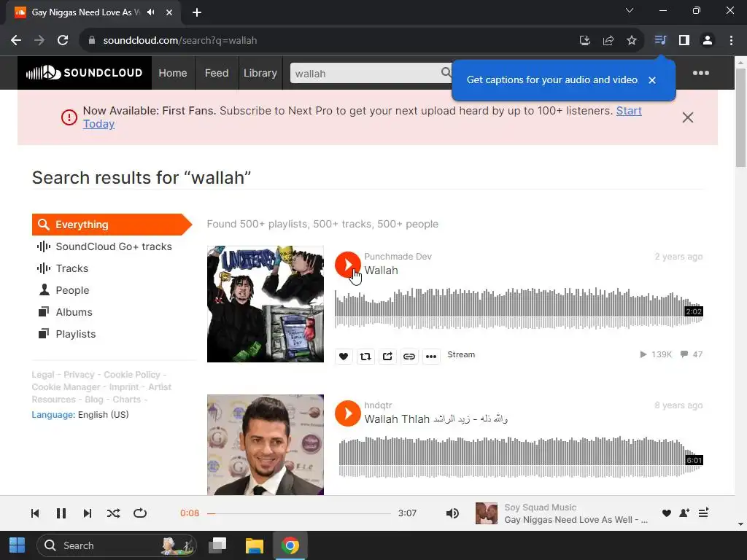Open the tab search chevron
Viewport: 747px width, 560px height.
click(x=630, y=10)
